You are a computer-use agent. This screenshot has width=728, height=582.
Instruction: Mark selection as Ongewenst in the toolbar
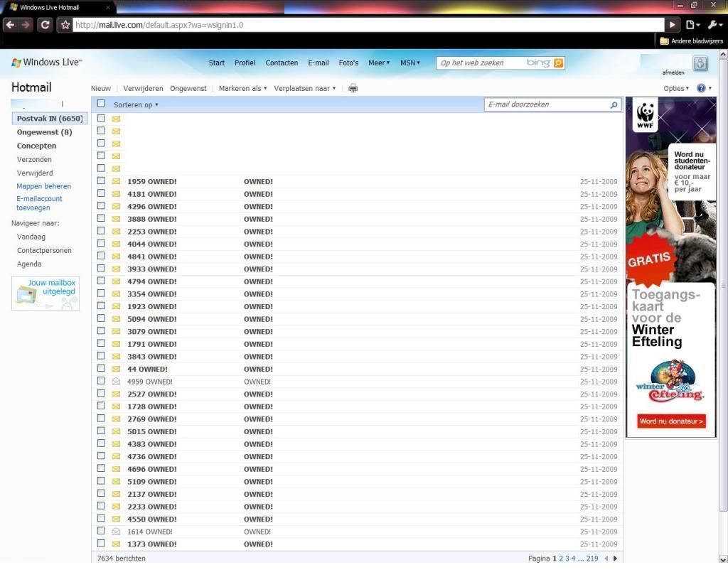[x=188, y=88]
